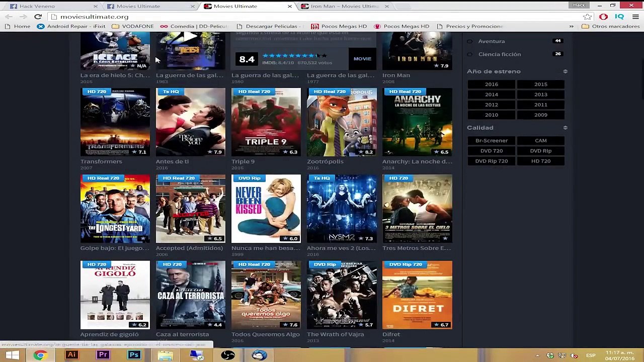Close the Iron Man tab

tap(386, 6)
